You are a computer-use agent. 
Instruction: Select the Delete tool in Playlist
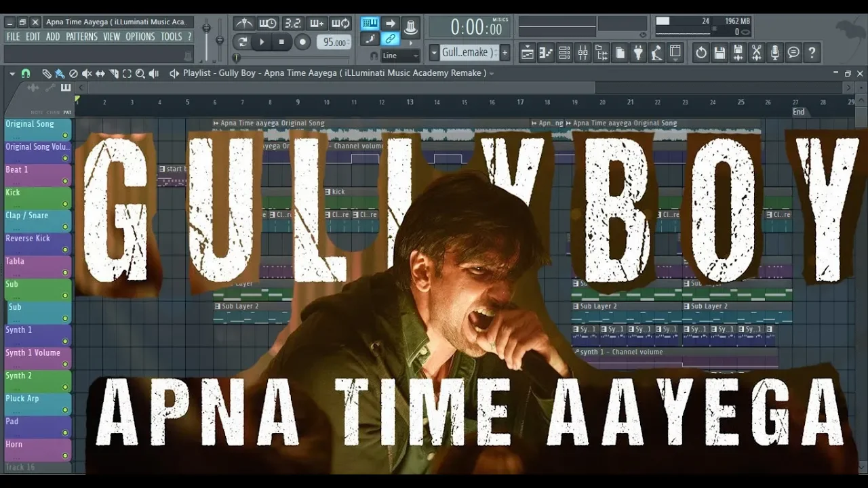[x=73, y=73]
